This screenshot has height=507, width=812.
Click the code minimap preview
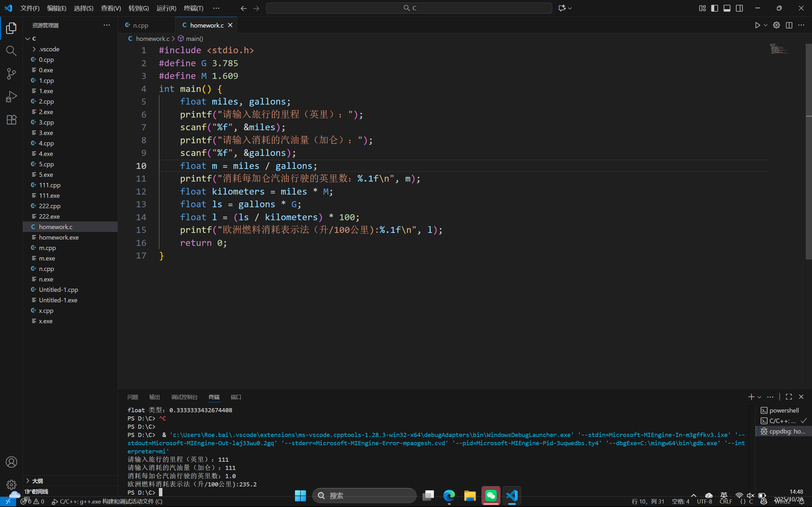pos(778,49)
